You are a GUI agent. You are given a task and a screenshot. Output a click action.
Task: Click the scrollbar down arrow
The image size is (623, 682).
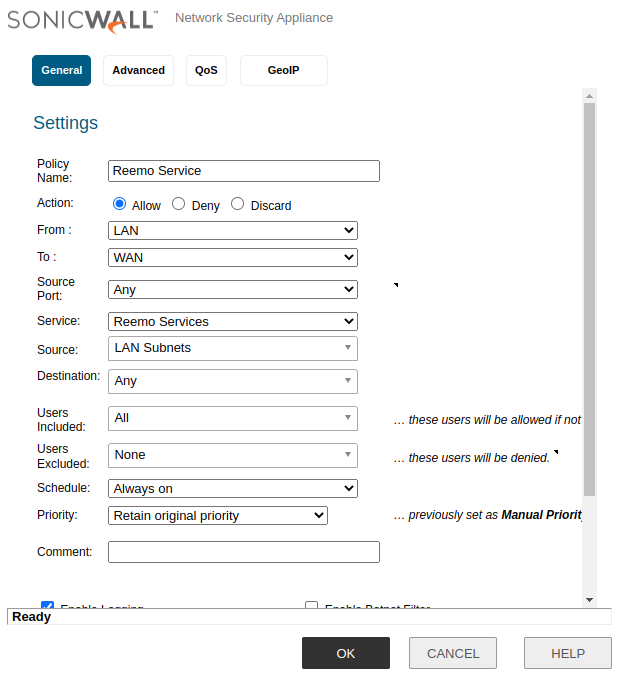(x=589, y=599)
